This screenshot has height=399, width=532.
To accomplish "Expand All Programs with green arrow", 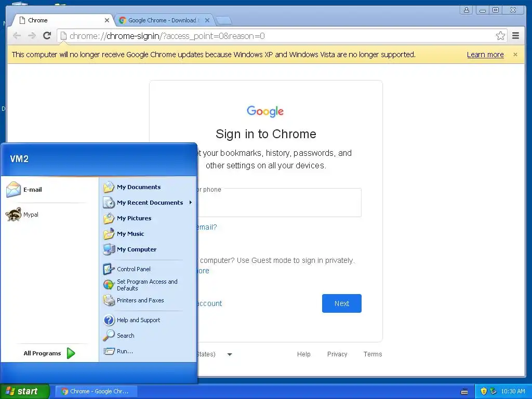I will click(49, 353).
